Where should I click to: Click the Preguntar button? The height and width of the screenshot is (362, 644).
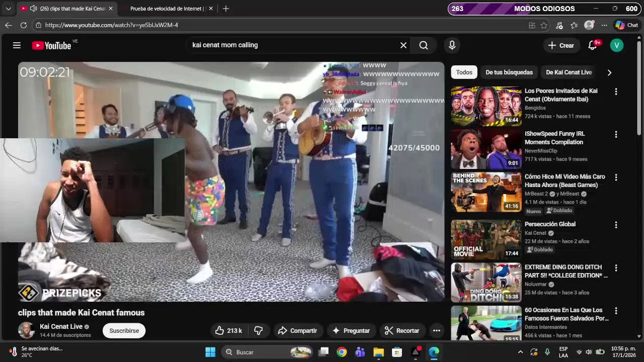(351, 330)
